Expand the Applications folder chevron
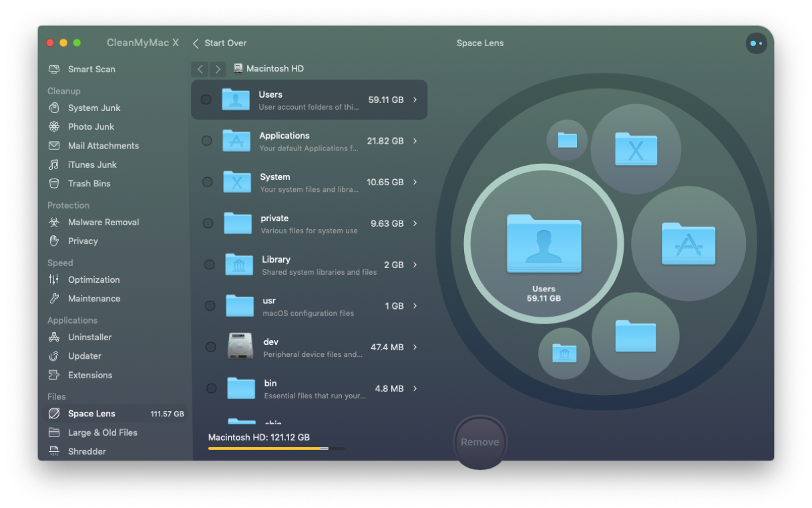Image resolution: width=812 pixels, height=508 pixels. pos(415,141)
